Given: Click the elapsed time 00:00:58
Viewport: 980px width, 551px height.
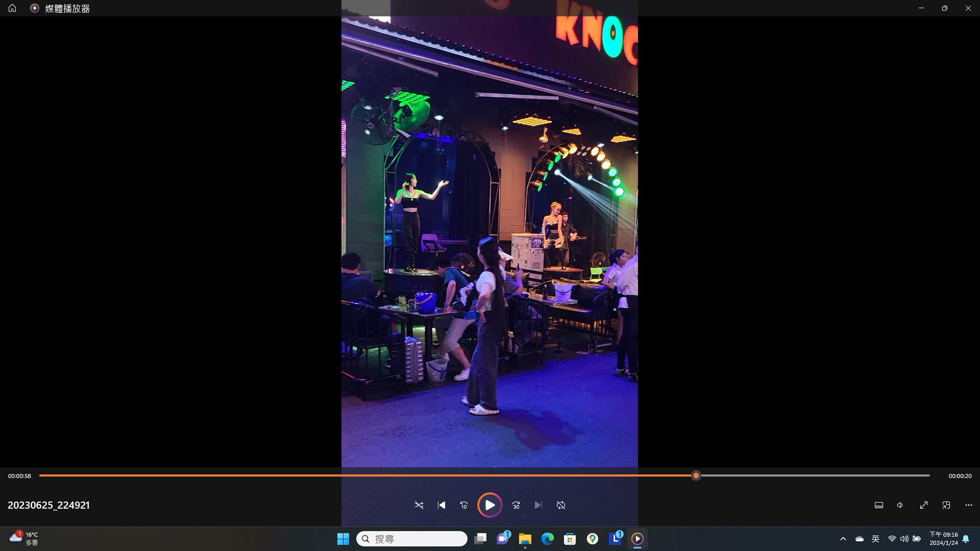Looking at the screenshot, I should tap(19, 476).
